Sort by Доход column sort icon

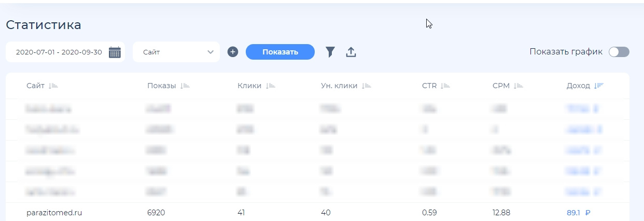pyautogui.click(x=599, y=86)
